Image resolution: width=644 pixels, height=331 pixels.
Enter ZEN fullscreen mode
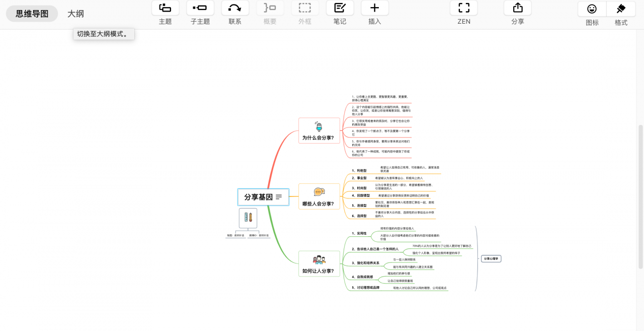coord(463,8)
